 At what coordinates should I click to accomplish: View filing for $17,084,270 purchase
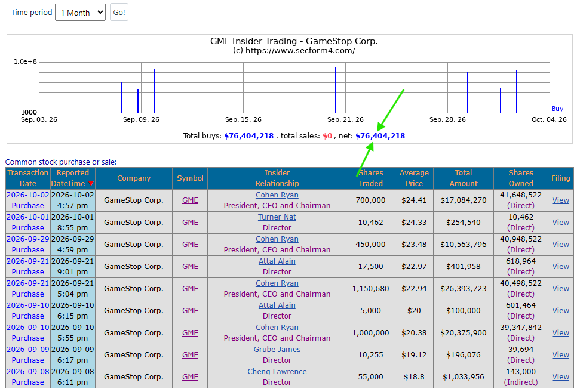pos(560,200)
